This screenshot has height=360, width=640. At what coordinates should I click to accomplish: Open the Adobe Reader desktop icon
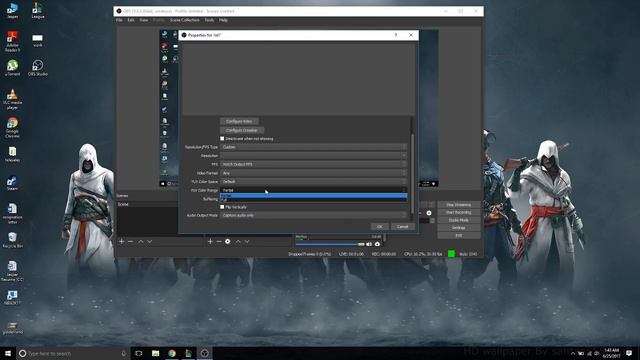[x=12, y=41]
